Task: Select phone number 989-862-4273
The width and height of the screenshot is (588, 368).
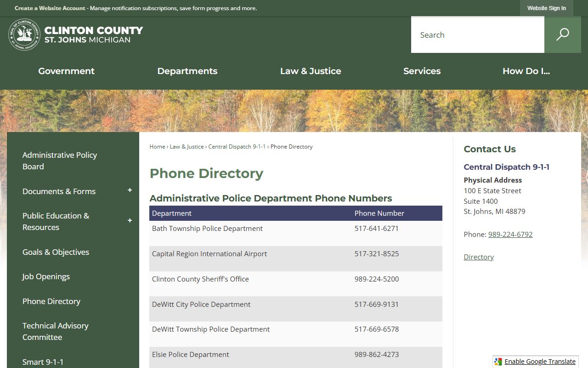Action: 377,355
